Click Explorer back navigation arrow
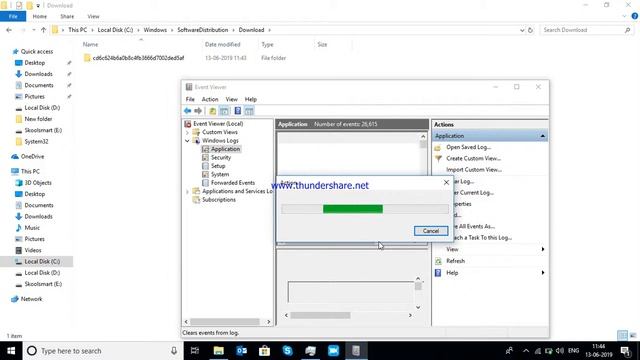Viewport: 640px width, 360px height. (9, 30)
